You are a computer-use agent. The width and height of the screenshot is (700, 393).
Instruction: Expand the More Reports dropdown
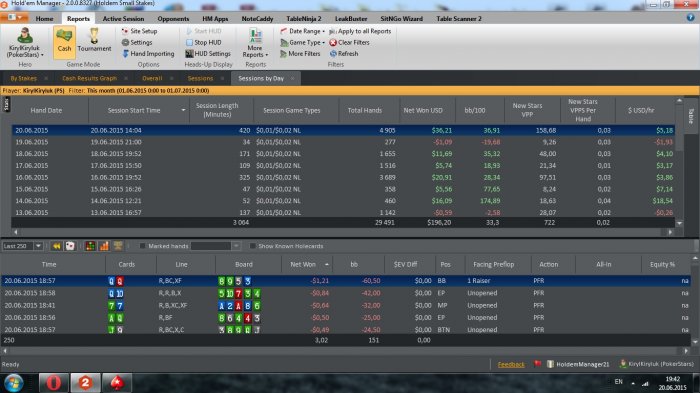pyautogui.click(x=255, y=43)
